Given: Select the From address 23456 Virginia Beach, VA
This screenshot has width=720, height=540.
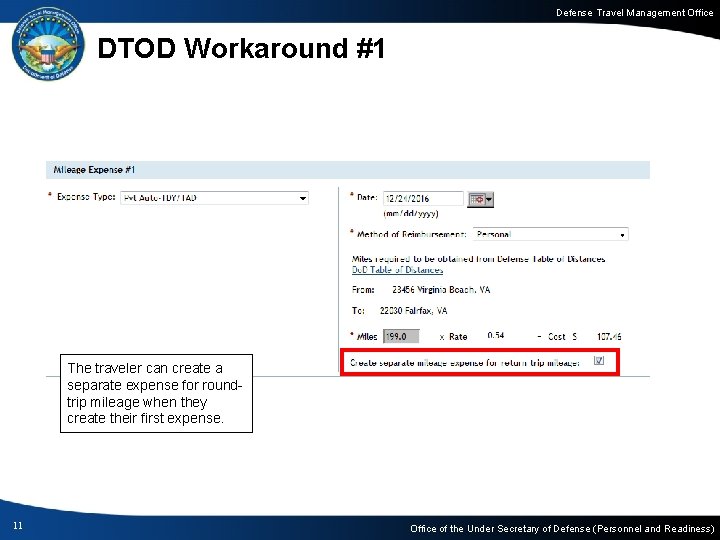Looking at the screenshot, I should [x=441, y=290].
